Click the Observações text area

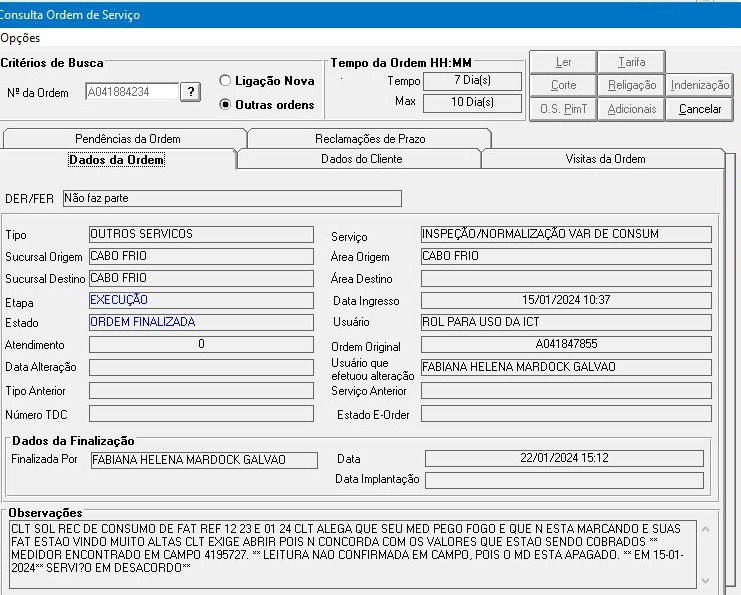(353, 554)
